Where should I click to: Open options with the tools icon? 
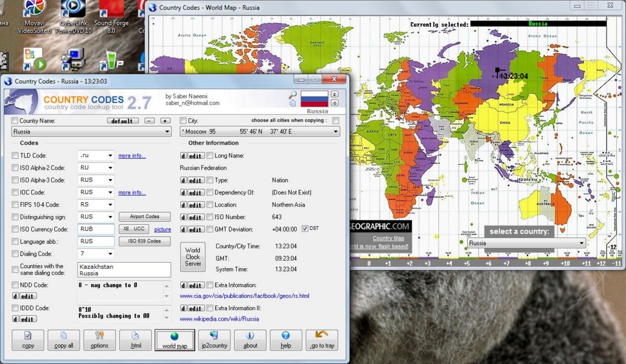point(100,340)
